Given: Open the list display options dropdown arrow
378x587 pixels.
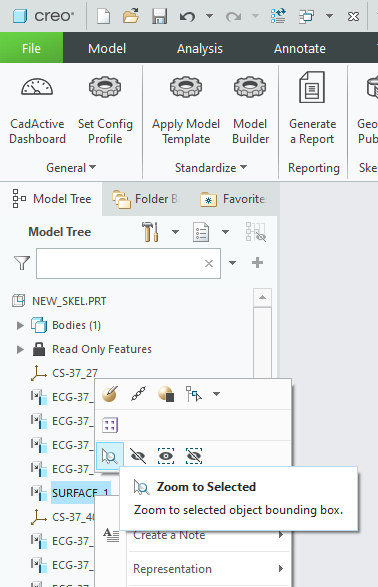Looking at the screenshot, I should 225,232.
